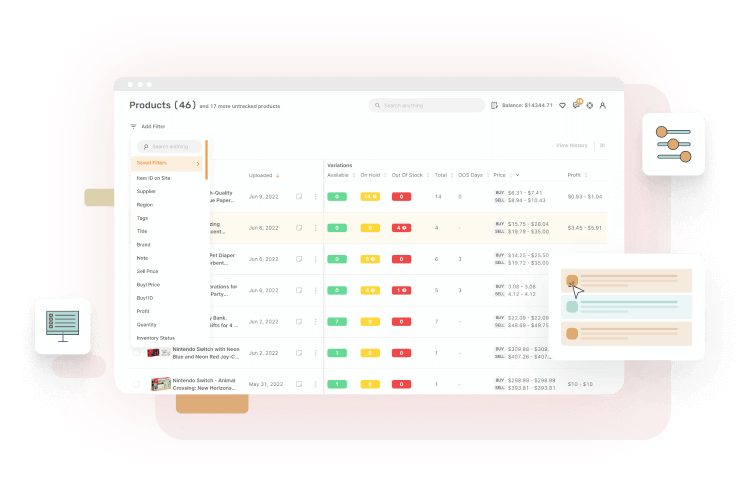Select Supplier in the filter list

tap(147, 190)
